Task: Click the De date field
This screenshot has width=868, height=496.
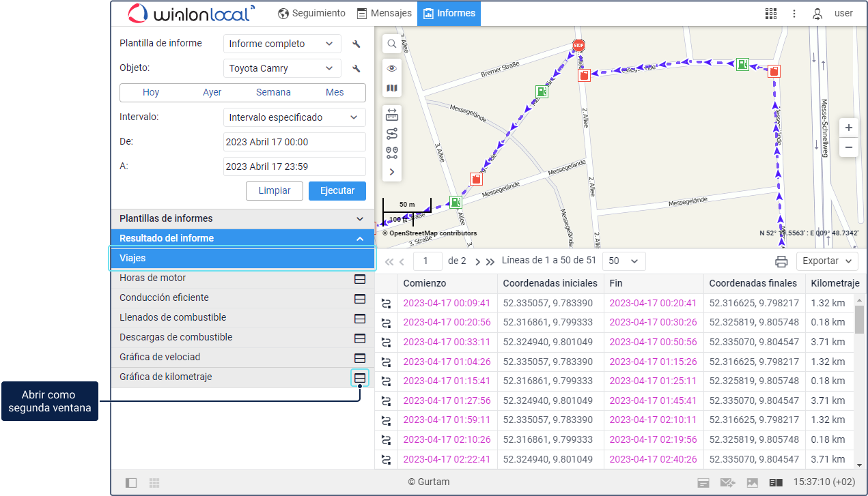Action: (294, 142)
